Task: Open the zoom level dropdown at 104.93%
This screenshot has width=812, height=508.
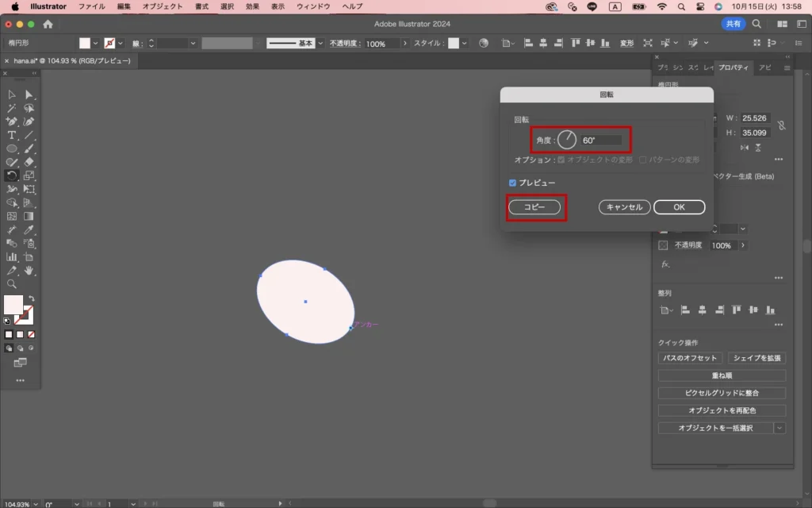Action: click(x=35, y=504)
